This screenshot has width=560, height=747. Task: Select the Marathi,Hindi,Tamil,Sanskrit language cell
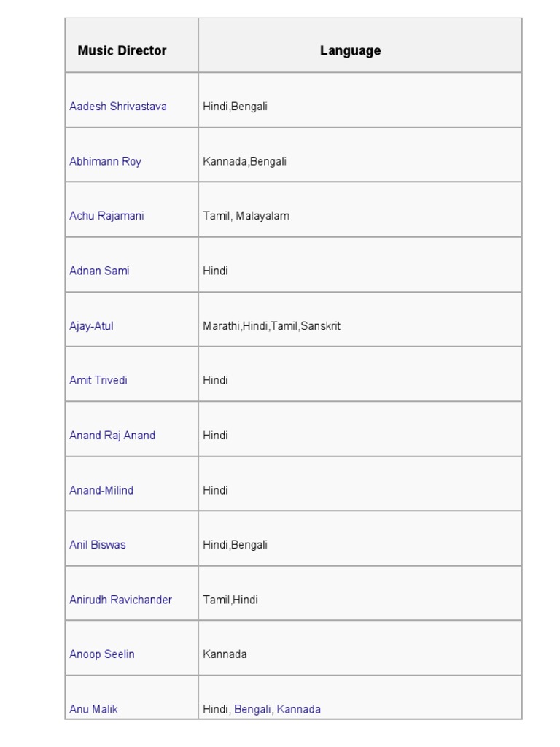coord(271,326)
